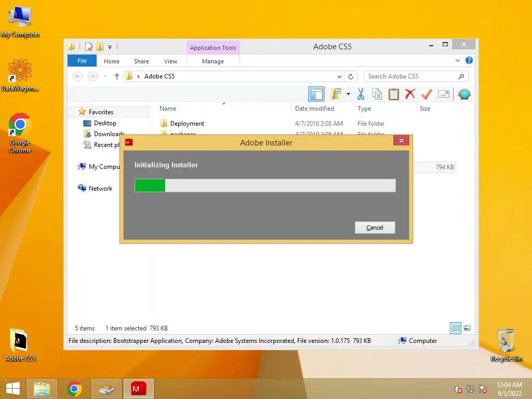The width and height of the screenshot is (532, 399).
Task: Open the taskbar clock showing 12:04 AM
Action: point(509,389)
